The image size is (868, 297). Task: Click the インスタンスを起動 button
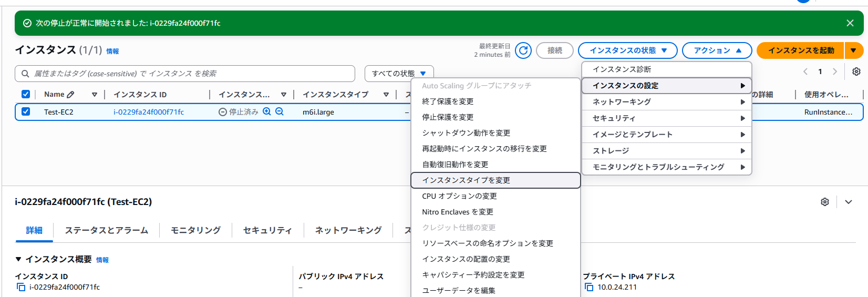point(800,50)
